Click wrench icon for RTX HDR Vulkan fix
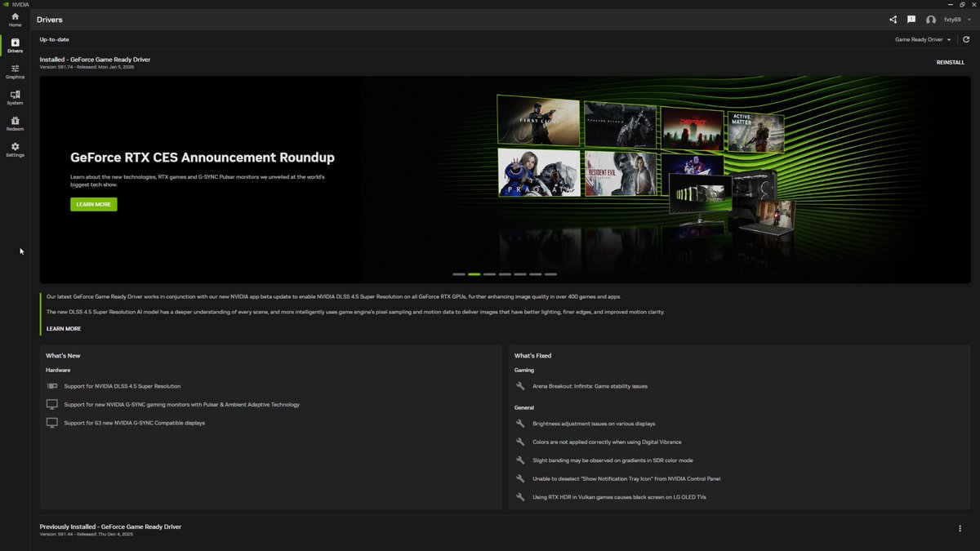The height and width of the screenshot is (551, 980). pyautogui.click(x=521, y=496)
